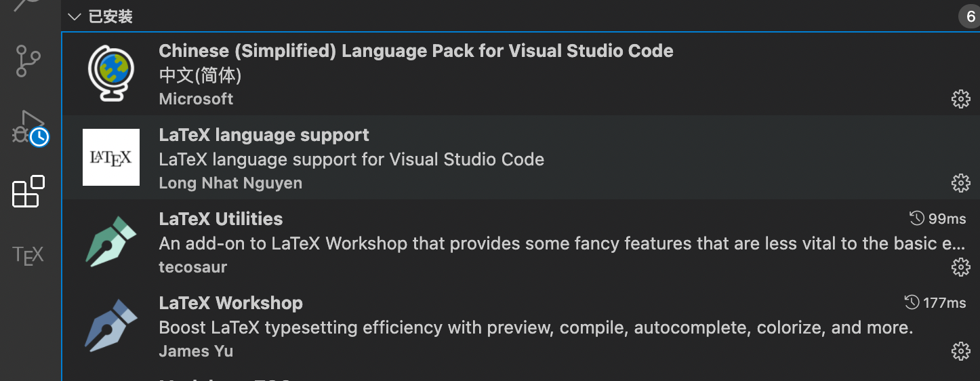
Task: Select Chinese (Simplified) Language Pack title
Action: tap(416, 51)
